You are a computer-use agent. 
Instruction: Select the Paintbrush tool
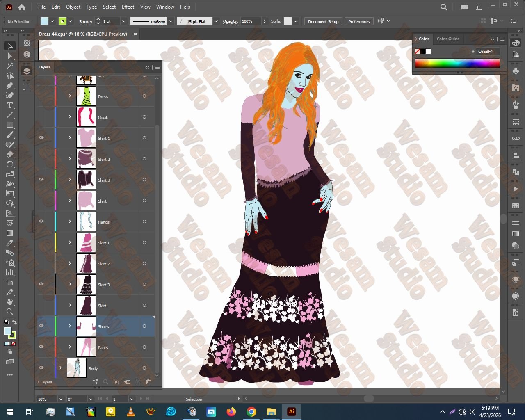[x=10, y=135]
